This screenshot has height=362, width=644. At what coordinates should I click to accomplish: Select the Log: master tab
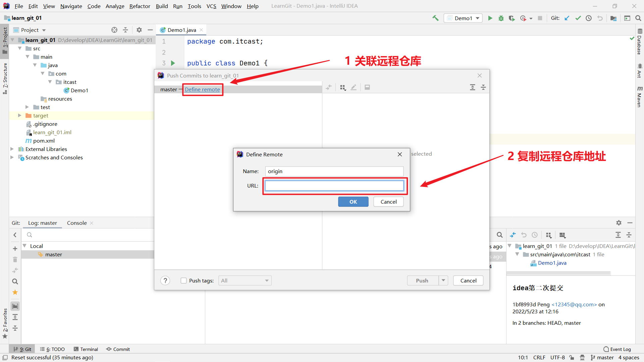[43, 223]
